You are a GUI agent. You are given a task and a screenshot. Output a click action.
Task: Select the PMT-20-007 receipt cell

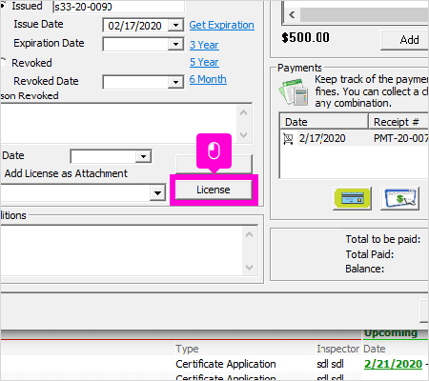401,138
